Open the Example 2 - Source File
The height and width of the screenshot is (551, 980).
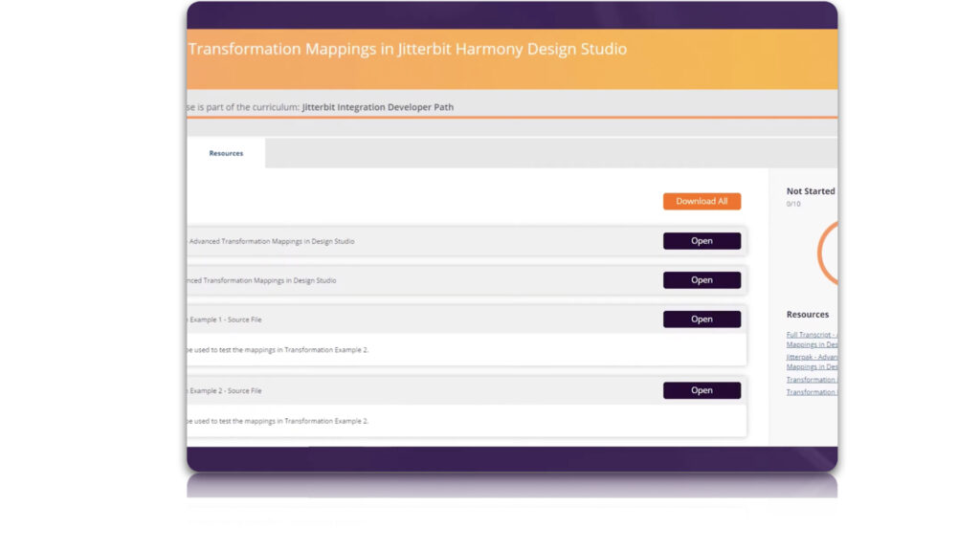[x=702, y=390]
